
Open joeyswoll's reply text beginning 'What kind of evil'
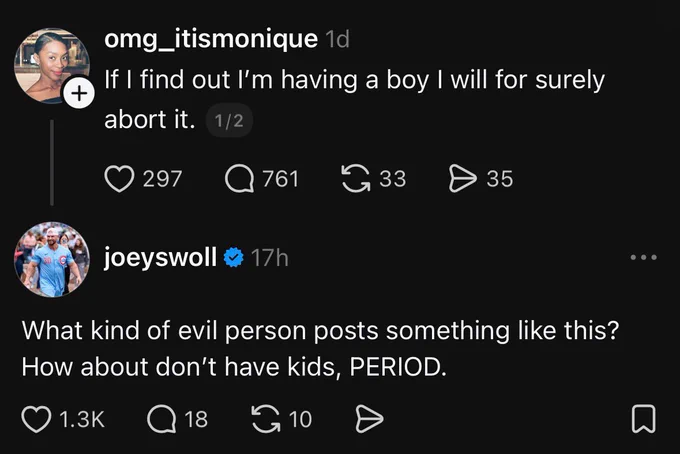(x=321, y=349)
